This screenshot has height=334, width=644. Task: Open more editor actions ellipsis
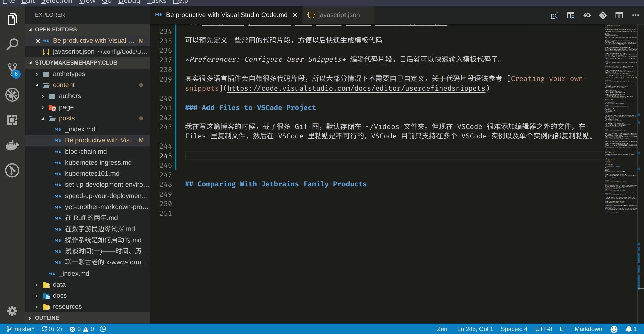point(635,15)
